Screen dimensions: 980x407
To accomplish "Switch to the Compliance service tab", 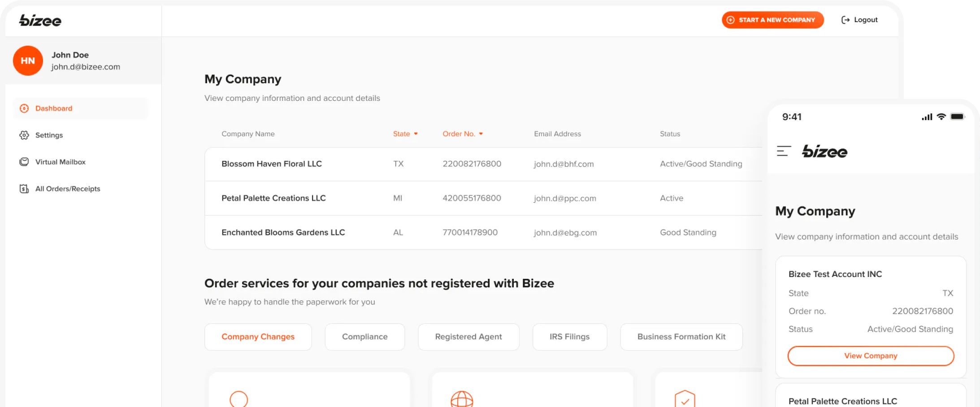I will click(364, 337).
